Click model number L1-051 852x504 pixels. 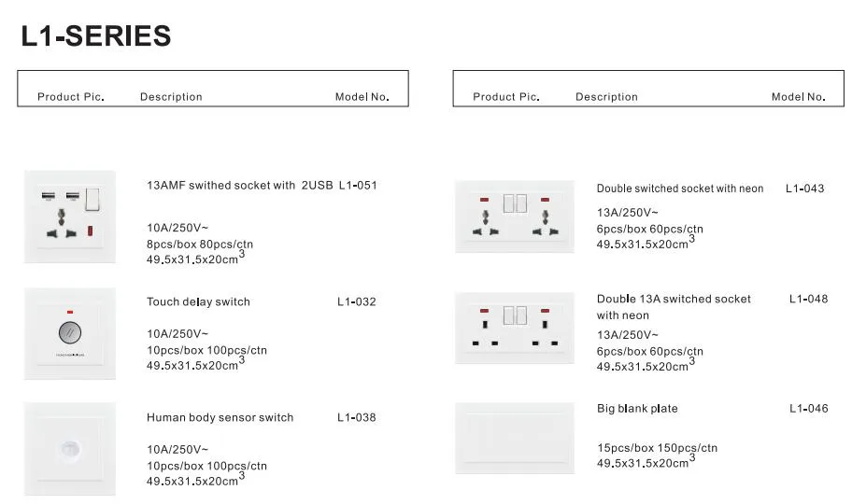(358, 185)
